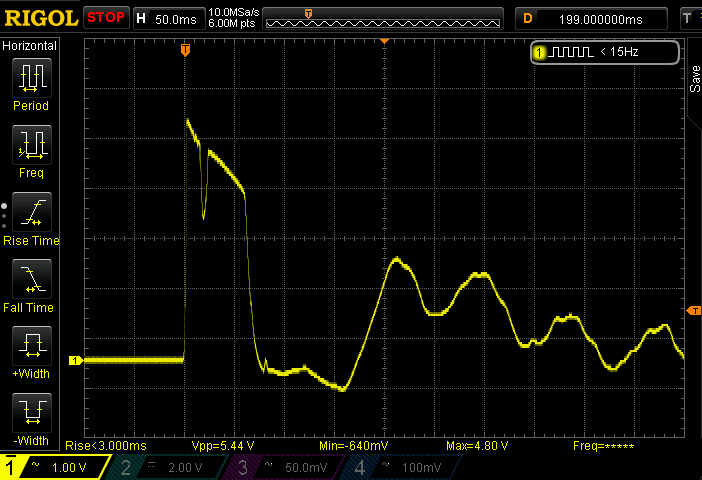The width and height of the screenshot is (702, 480).
Task: Enable channel 4 at 100mV
Action: 406,467
